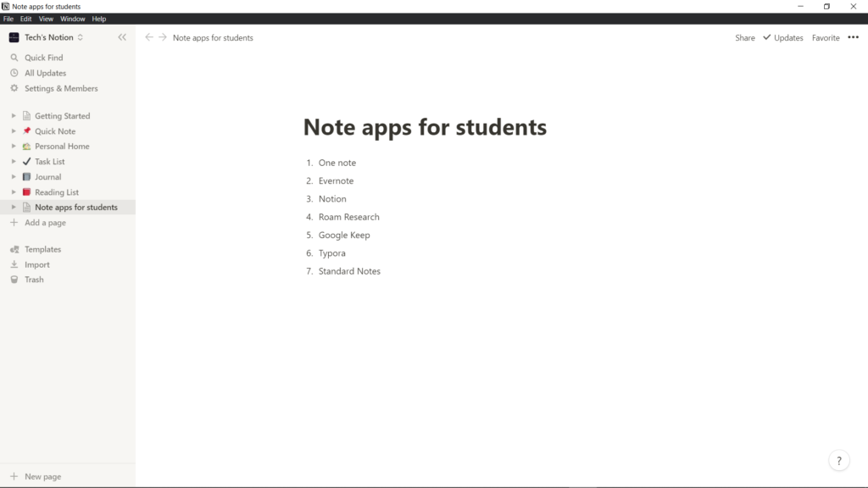Click the Templates icon
This screenshot has width=868, height=488.
[x=14, y=250]
